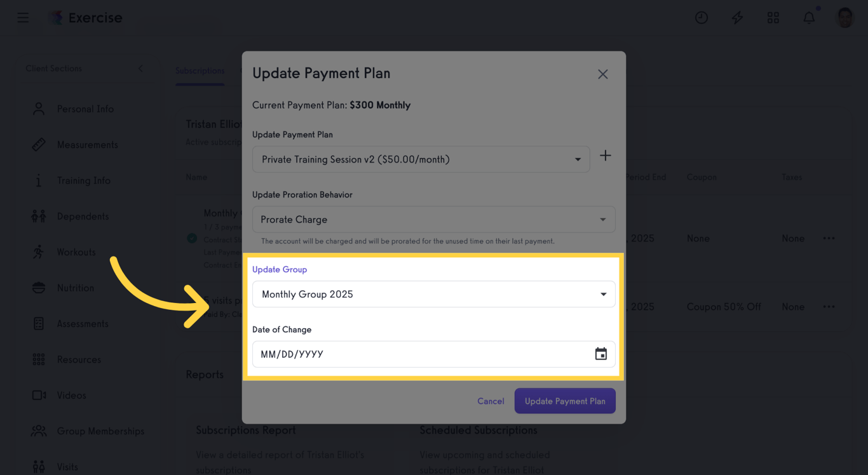Open the calendar date picker icon
This screenshot has width=868, height=475.
[600, 354]
